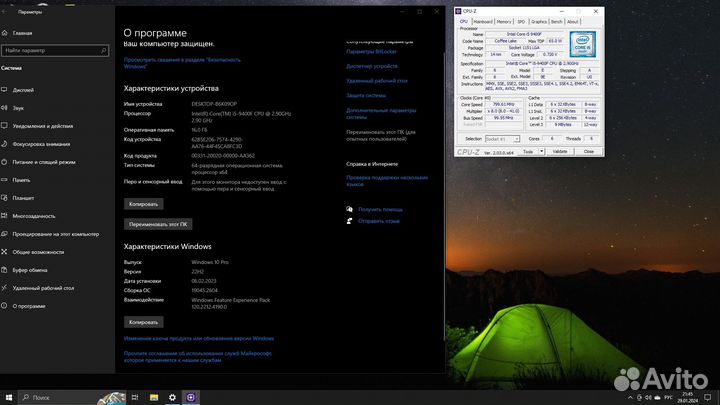Click Копировать under Характеристики Windows

coord(143,322)
